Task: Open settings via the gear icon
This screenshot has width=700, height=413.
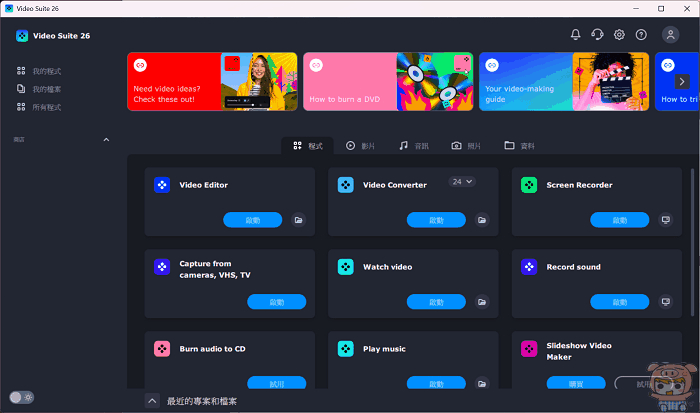Action: [619, 35]
